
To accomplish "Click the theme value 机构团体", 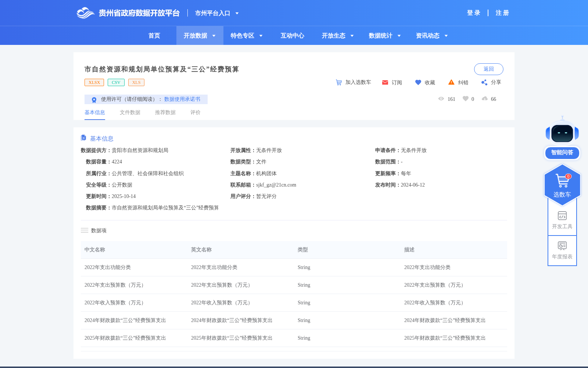I will [266, 174].
